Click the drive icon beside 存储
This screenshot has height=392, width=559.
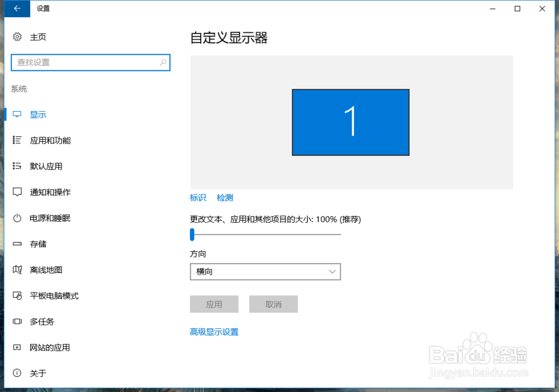click(17, 244)
